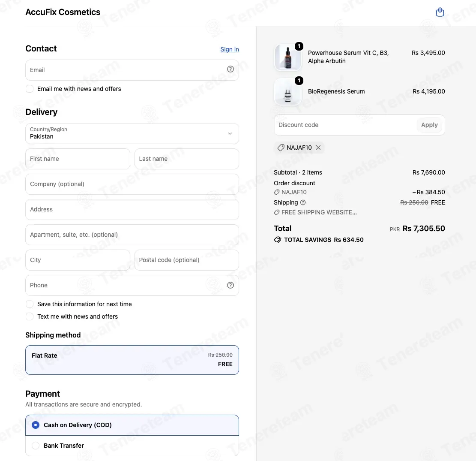This screenshot has width=476, height=461.
Task: Click the Postal code (optional) field
Action: tap(187, 260)
